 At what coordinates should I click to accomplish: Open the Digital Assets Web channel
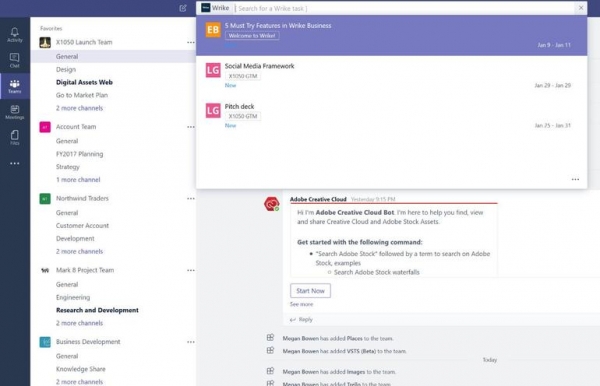[84, 82]
